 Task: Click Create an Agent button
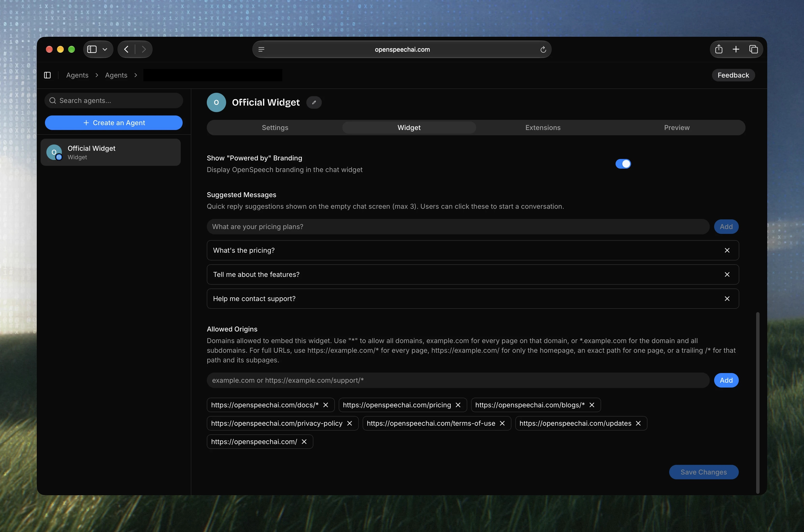(x=114, y=123)
